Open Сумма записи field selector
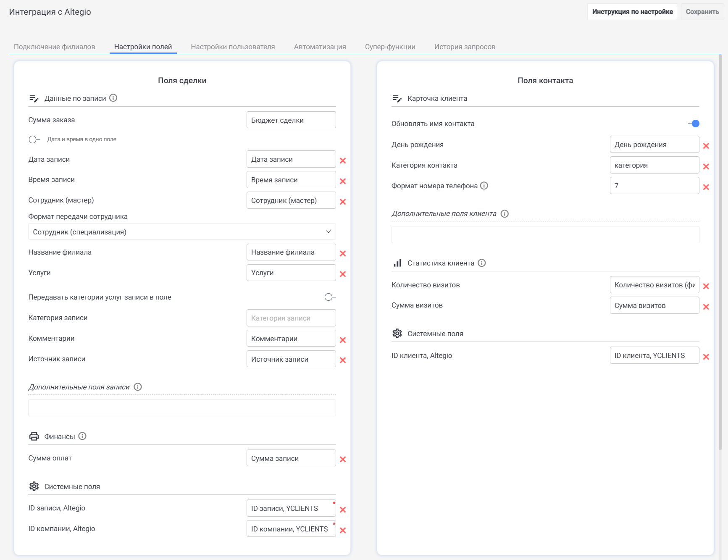Screen dimensions: 728x560 click(291, 458)
